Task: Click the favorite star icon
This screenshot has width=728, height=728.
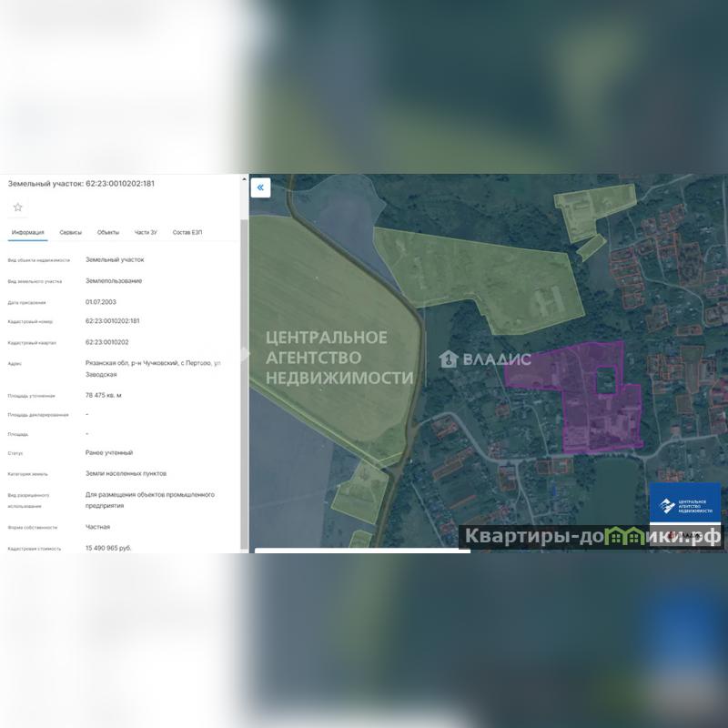Action: click(x=17, y=207)
